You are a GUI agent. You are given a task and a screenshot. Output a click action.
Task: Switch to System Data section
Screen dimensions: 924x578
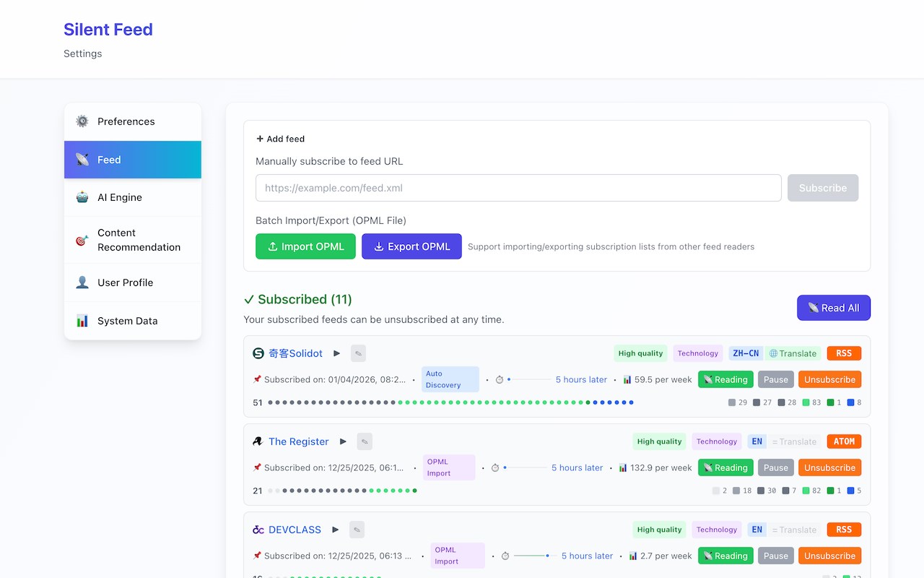pyautogui.click(x=133, y=321)
